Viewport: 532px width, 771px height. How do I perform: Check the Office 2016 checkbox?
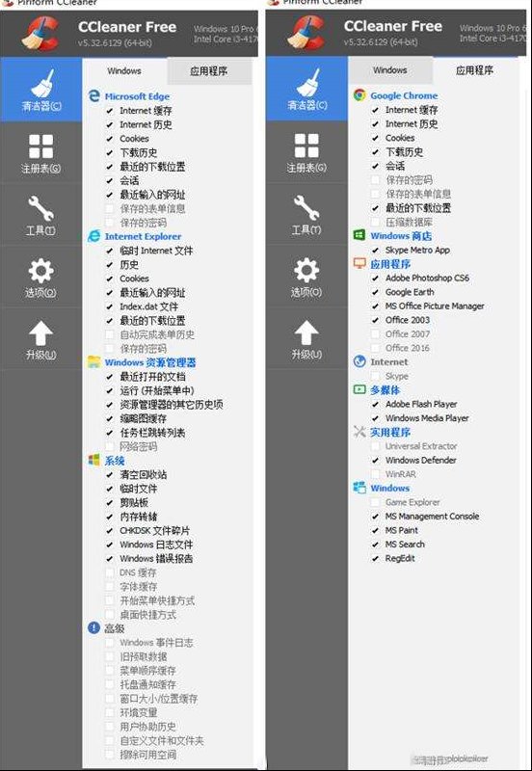pos(375,348)
